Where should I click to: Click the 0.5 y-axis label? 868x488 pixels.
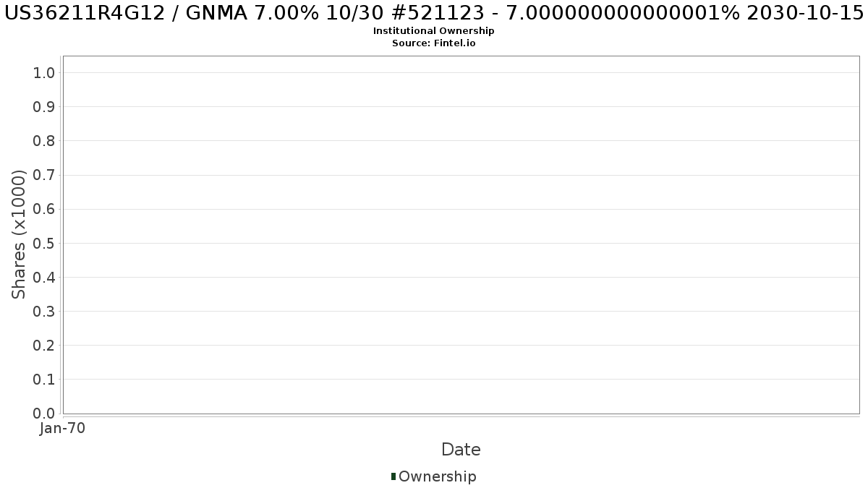coord(44,243)
